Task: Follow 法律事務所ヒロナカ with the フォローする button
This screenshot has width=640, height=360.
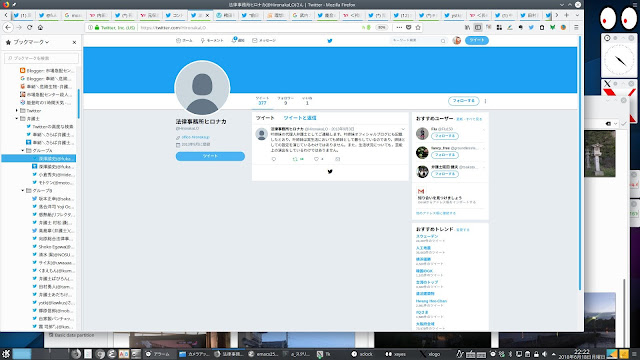Action: [x=463, y=101]
